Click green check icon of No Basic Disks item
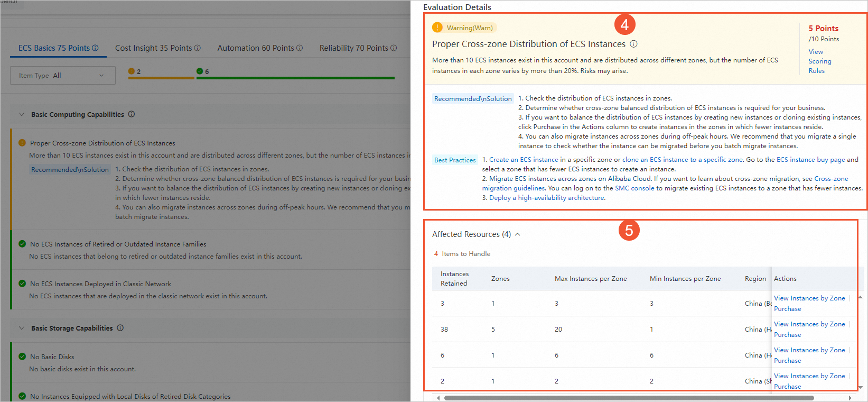 tap(22, 357)
